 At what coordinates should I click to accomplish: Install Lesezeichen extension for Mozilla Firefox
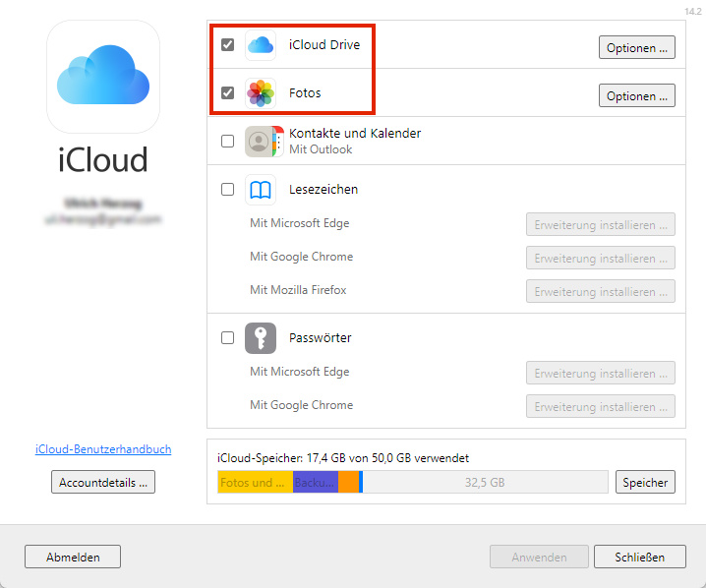[x=600, y=291]
